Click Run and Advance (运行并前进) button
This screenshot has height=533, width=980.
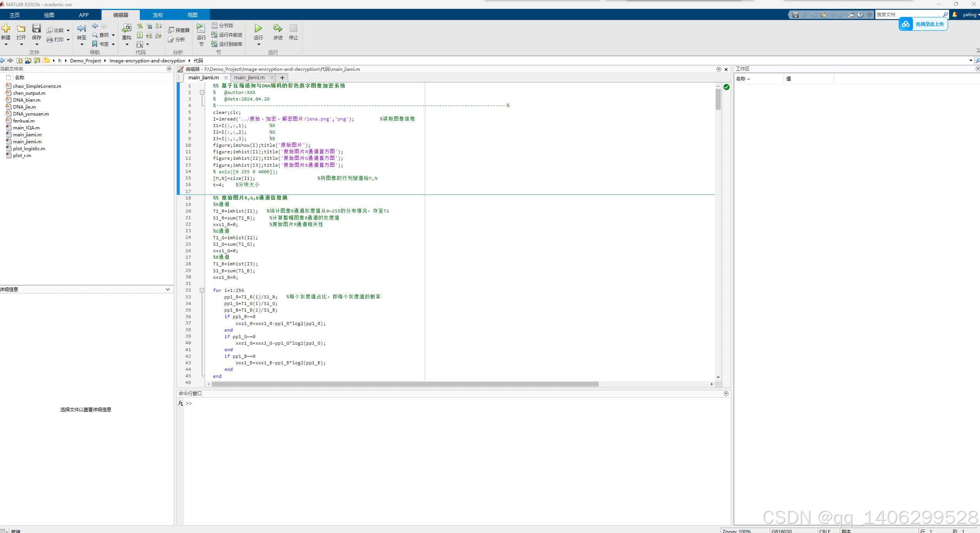[x=227, y=35]
